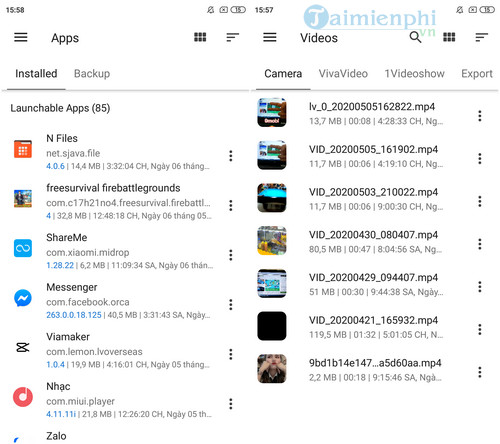Select the Camera tab

[283, 74]
